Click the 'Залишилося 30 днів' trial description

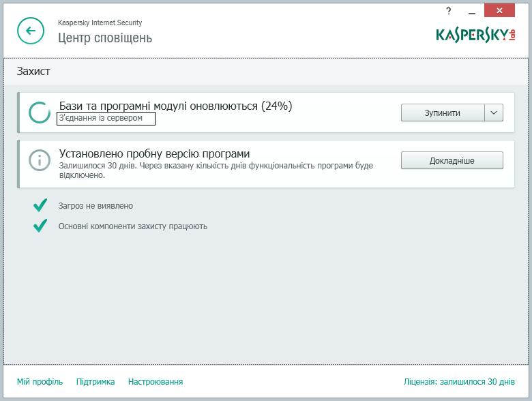pos(216,170)
